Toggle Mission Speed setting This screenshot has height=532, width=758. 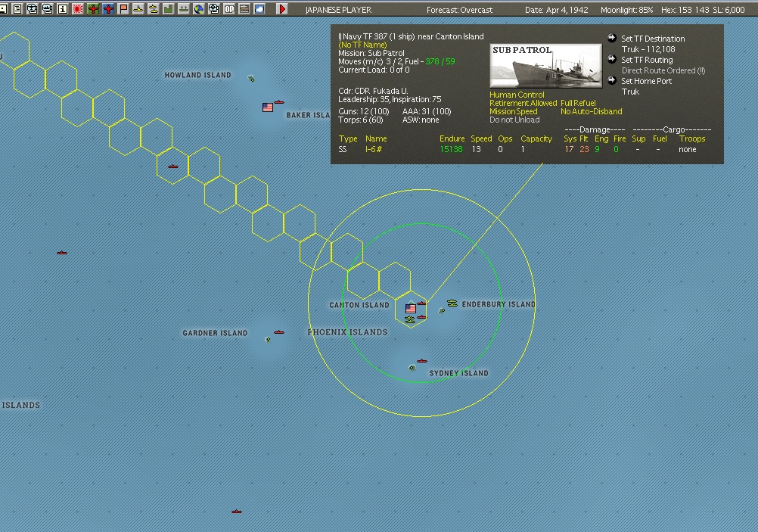click(514, 111)
